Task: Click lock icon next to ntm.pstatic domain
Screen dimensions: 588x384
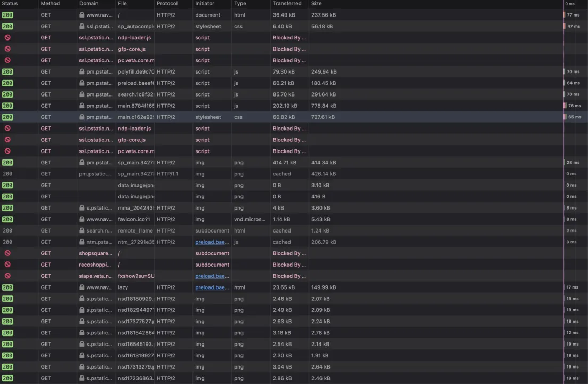Action: coord(82,242)
